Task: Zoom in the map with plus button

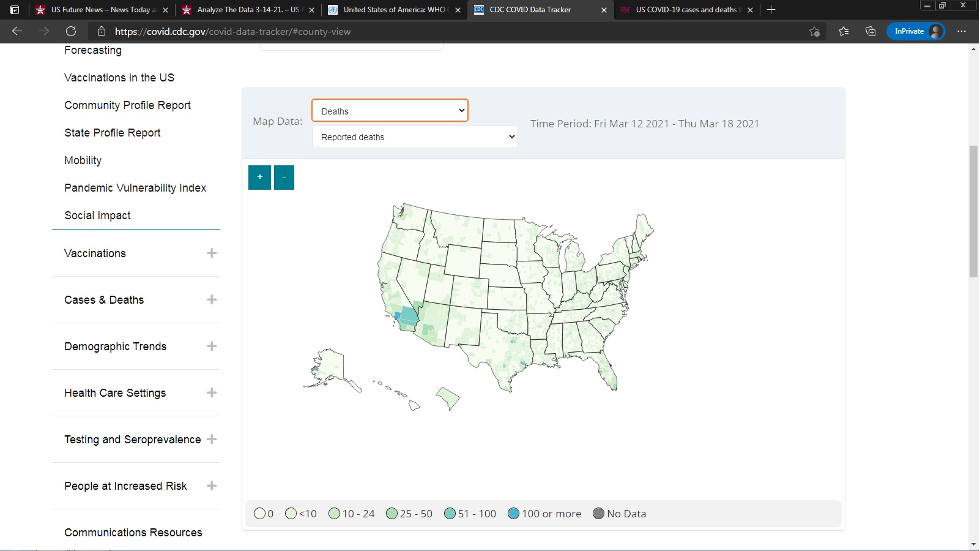Action: 259,178
